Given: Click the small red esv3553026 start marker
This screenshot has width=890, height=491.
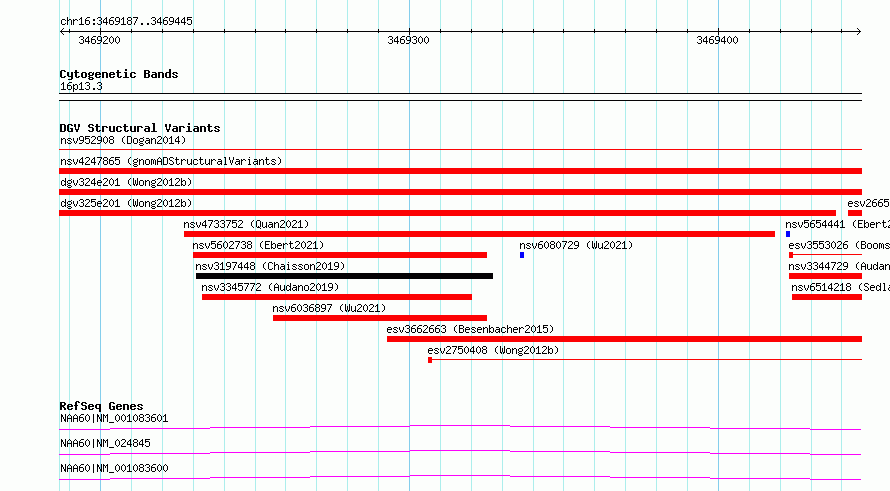Looking at the screenshot, I should pyautogui.click(x=791, y=255).
